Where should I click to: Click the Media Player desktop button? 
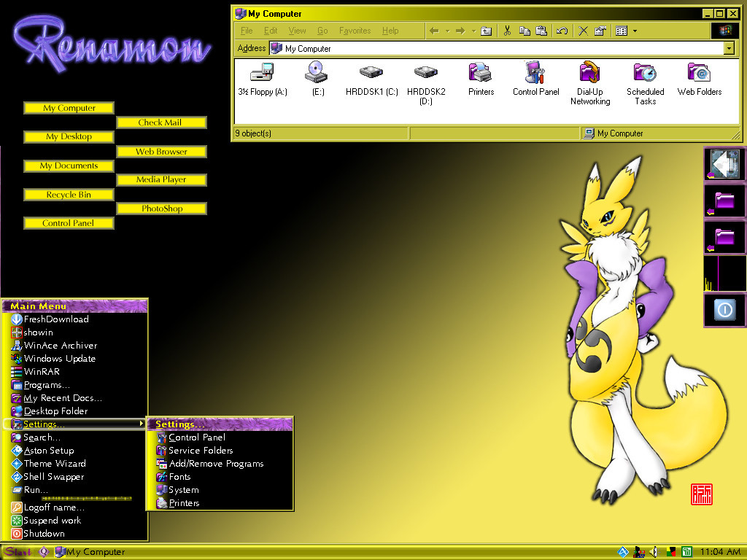coord(161,179)
